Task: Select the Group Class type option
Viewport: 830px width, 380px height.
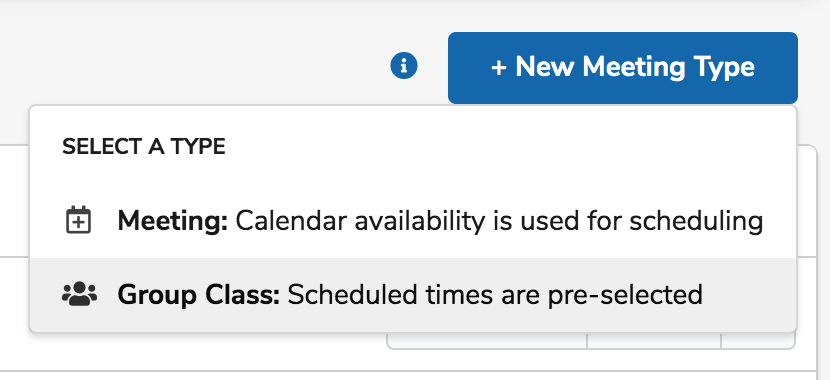Action: pyautogui.click(x=413, y=295)
